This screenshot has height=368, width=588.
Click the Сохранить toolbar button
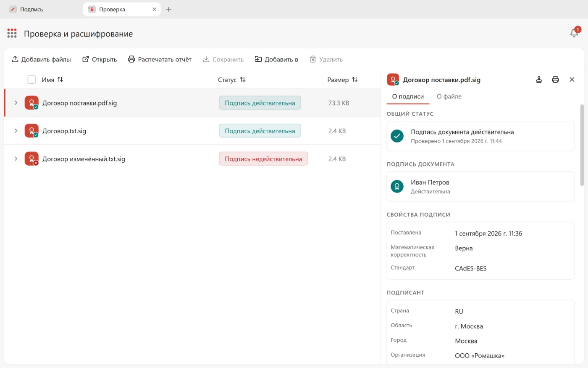[223, 59]
